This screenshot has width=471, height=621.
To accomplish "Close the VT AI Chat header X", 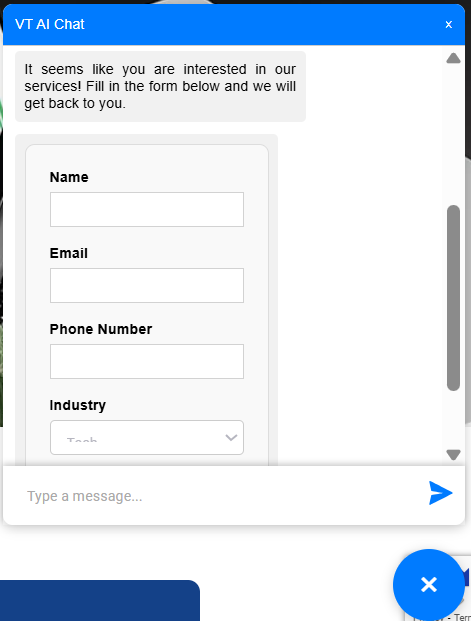I will pos(448,25).
